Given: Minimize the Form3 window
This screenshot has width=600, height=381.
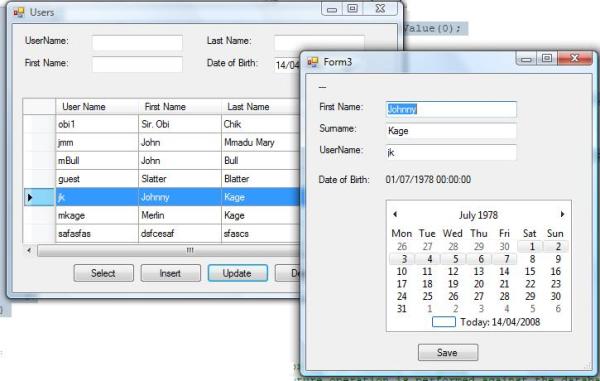Looking at the screenshot, I should pos(527,59).
